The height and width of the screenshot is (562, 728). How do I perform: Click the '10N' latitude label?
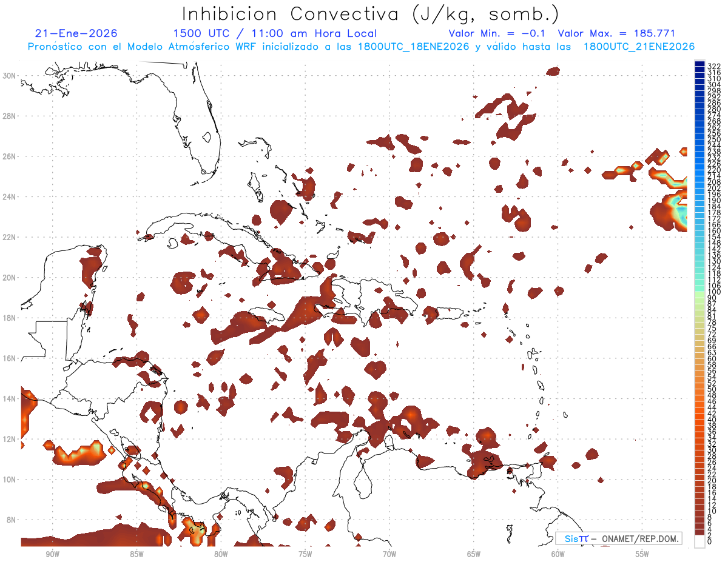click(x=9, y=480)
